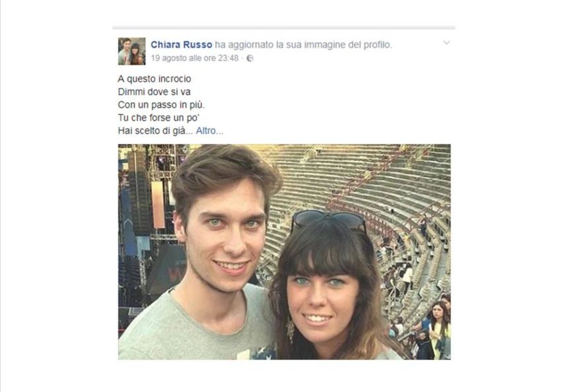This screenshot has height=392, width=573.
Task: Click the text 'Hai scelto di già...'
Action: [155, 131]
